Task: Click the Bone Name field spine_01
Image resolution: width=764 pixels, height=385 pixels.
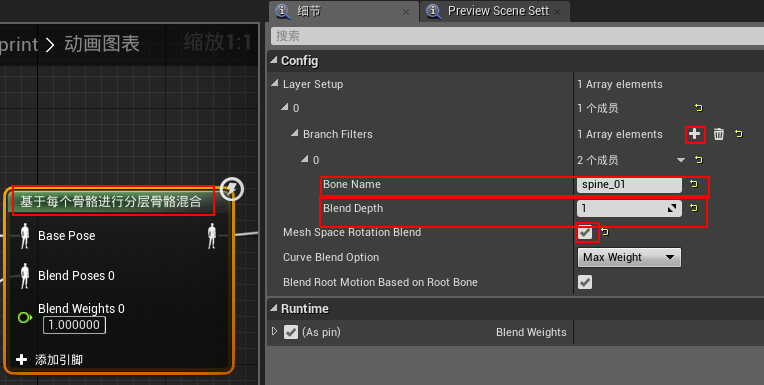Action: click(629, 184)
